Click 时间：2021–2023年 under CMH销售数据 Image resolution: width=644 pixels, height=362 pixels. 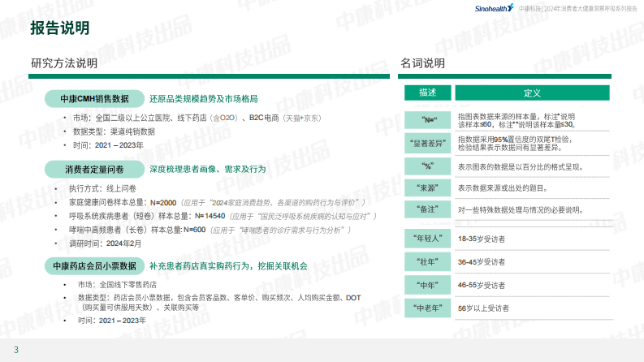(108, 145)
